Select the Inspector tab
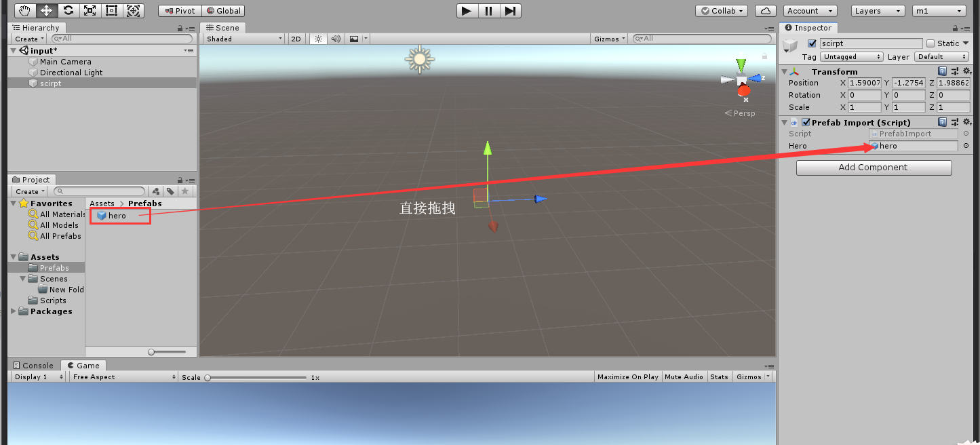The height and width of the screenshot is (445, 980). pyautogui.click(x=808, y=28)
